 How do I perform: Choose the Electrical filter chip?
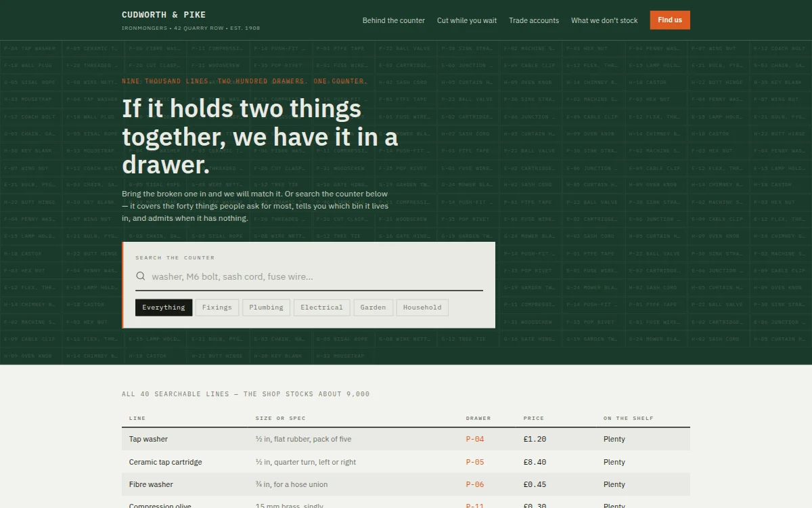point(321,308)
